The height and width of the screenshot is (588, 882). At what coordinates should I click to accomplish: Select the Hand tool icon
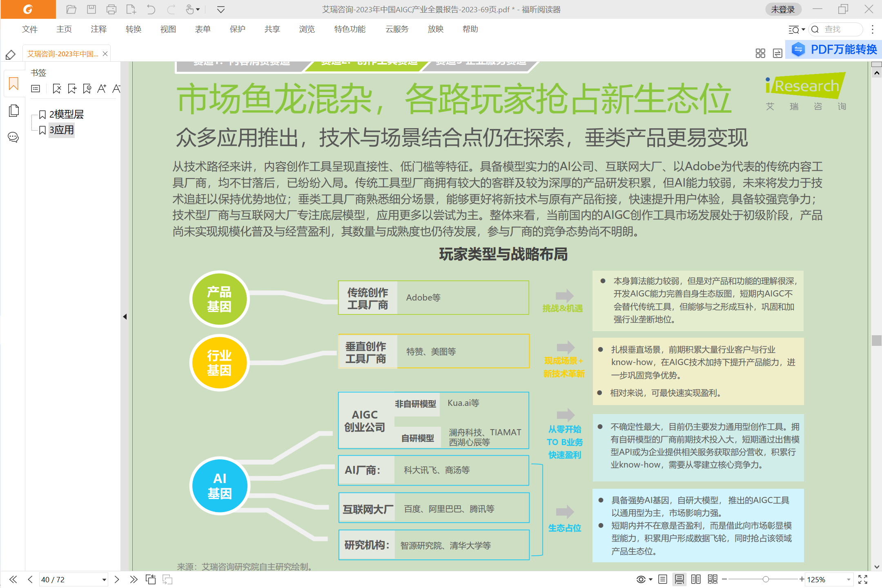(x=190, y=9)
